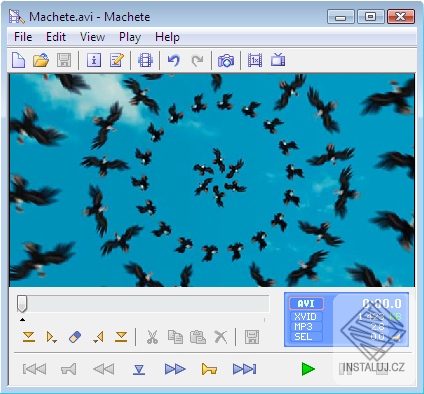Copy the selection with the copy icon
The height and width of the screenshot is (394, 424).
tap(175, 337)
